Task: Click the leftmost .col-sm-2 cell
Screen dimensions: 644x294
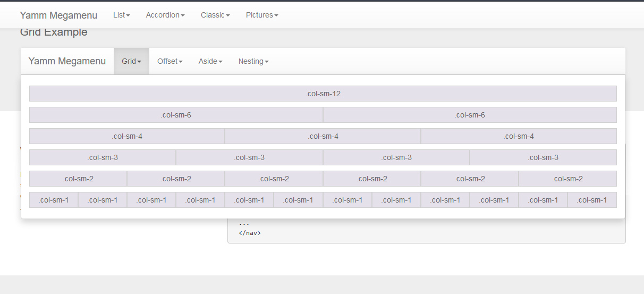Action: [78, 179]
